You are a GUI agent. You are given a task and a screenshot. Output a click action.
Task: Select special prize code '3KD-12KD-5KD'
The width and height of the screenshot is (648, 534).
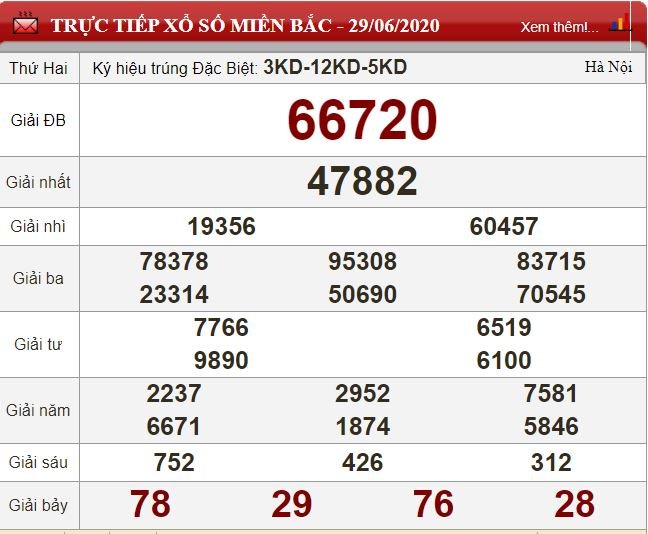click(x=335, y=67)
